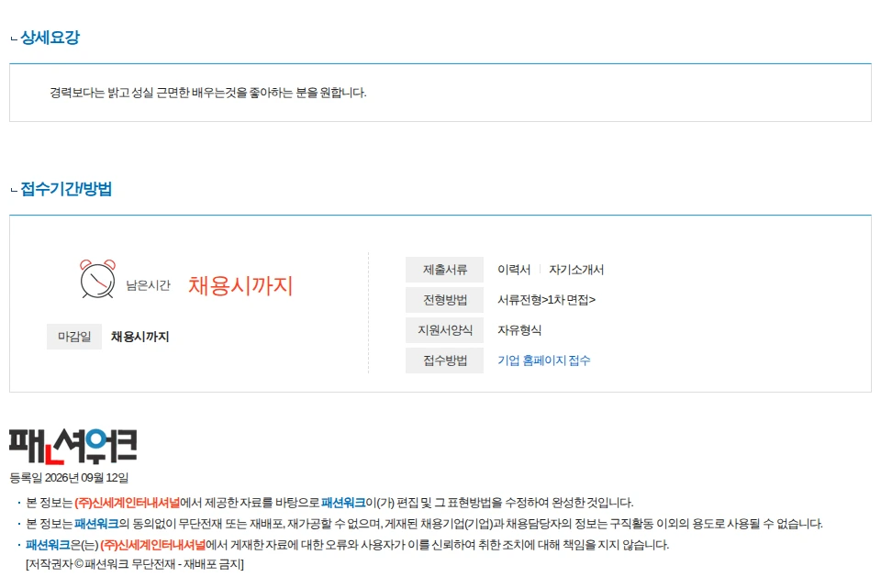Select the 상세요강 section heading
The width and height of the screenshot is (881, 588).
pyautogui.click(x=50, y=38)
